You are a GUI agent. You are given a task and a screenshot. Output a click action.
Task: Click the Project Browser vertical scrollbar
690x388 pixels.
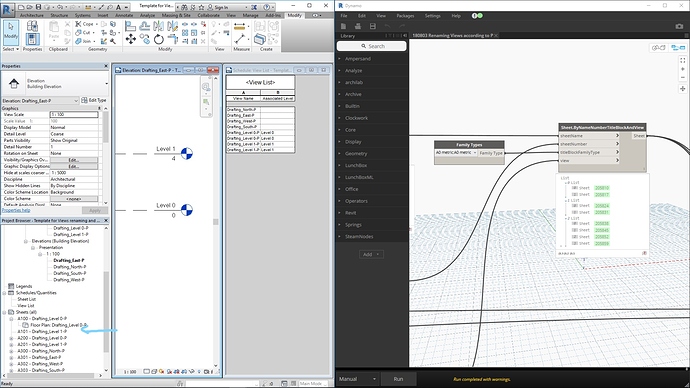(x=106, y=299)
